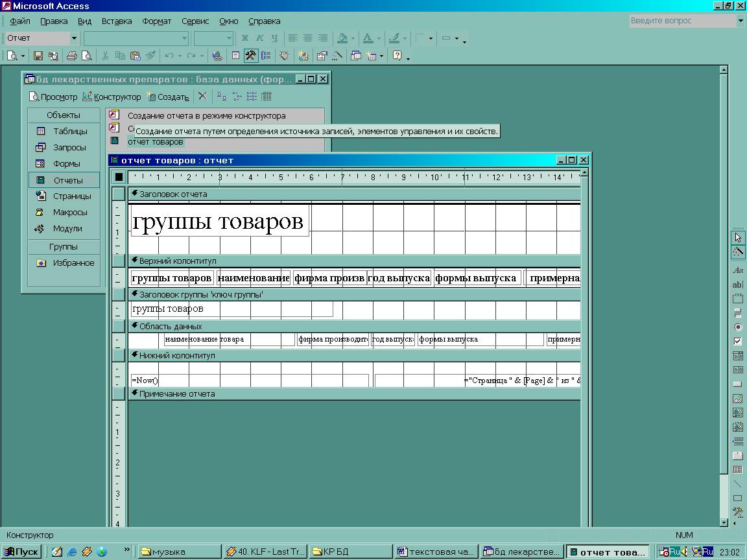Click the Paste clipboard icon
This screenshot has height=560, width=747.
point(136,56)
